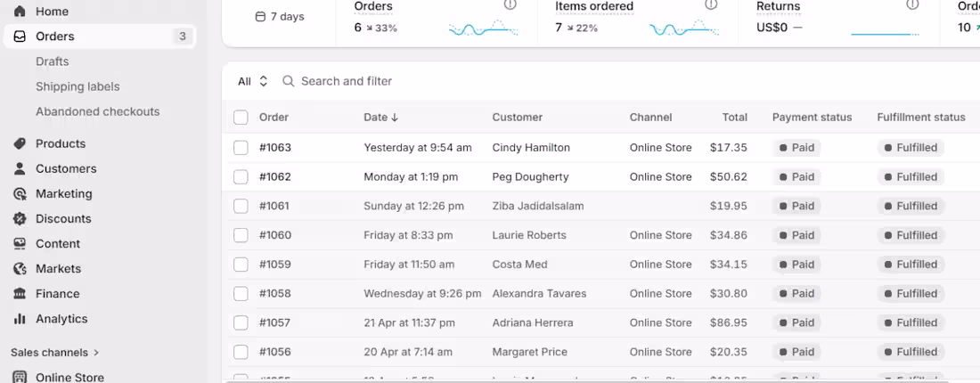Click the info icon on Returns metric

[913, 4]
